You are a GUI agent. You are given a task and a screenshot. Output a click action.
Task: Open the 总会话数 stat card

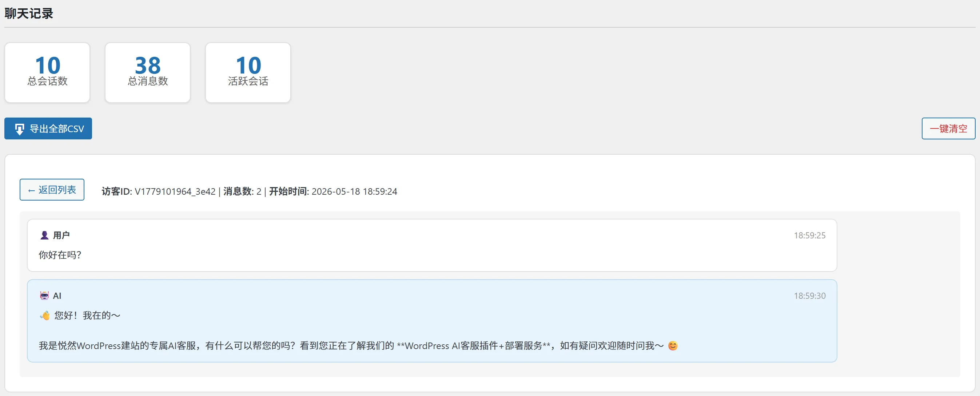pos(47,72)
